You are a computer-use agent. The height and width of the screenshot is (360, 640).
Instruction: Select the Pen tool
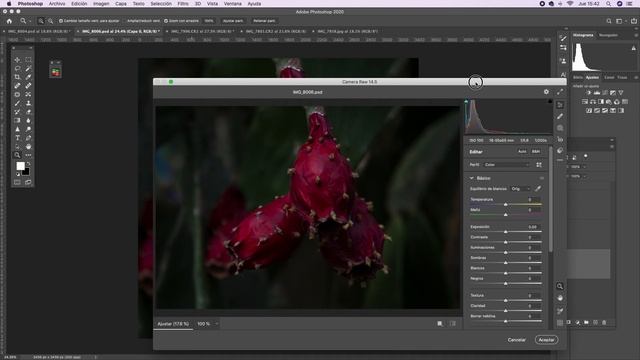(x=28, y=138)
